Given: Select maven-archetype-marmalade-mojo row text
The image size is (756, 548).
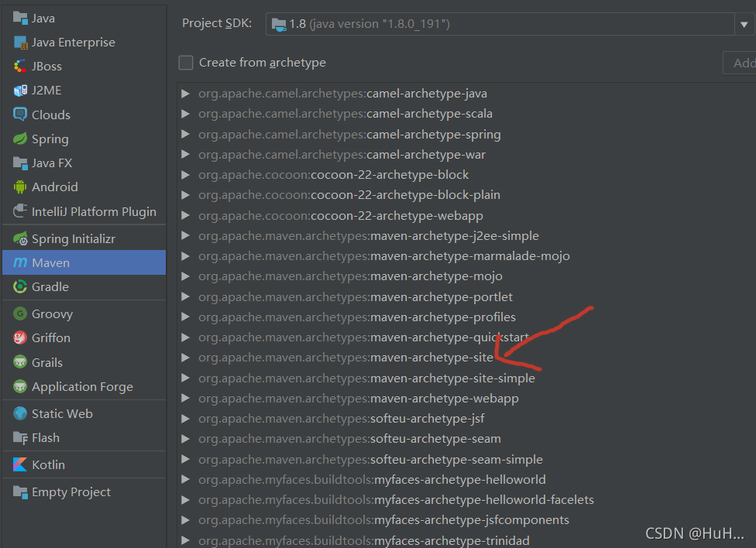Looking at the screenshot, I should coord(383,256).
